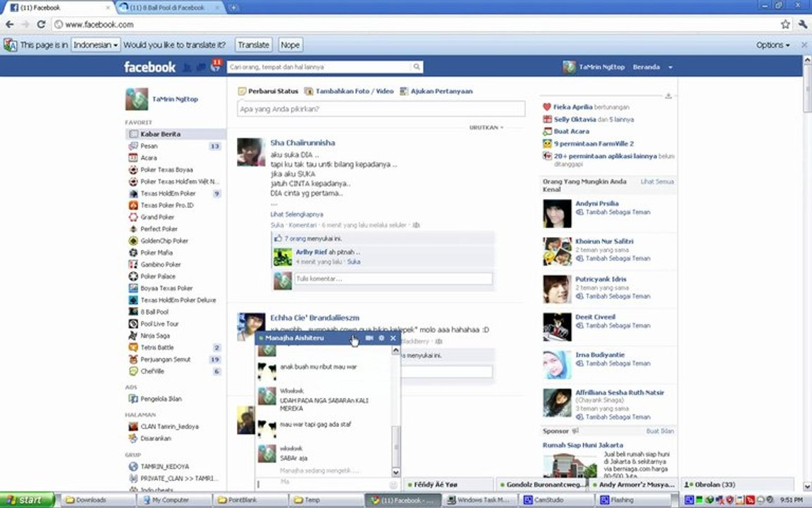Viewport: 812px width, 508px height.
Task: Open ChefVille from sidebar
Action: pyautogui.click(x=152, y=371)
